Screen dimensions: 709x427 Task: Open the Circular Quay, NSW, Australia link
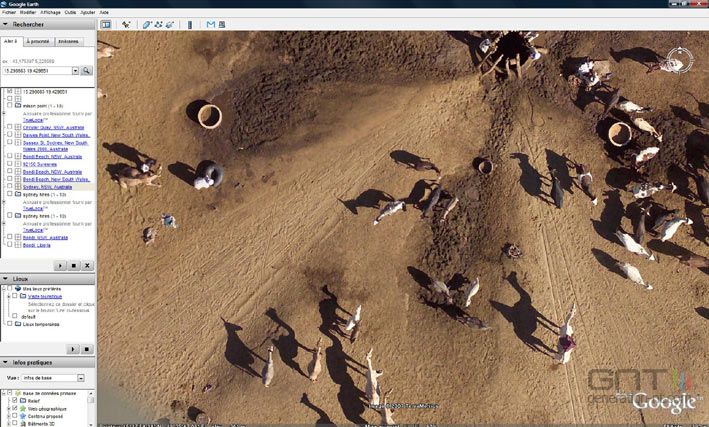click(x=53, y=128)
